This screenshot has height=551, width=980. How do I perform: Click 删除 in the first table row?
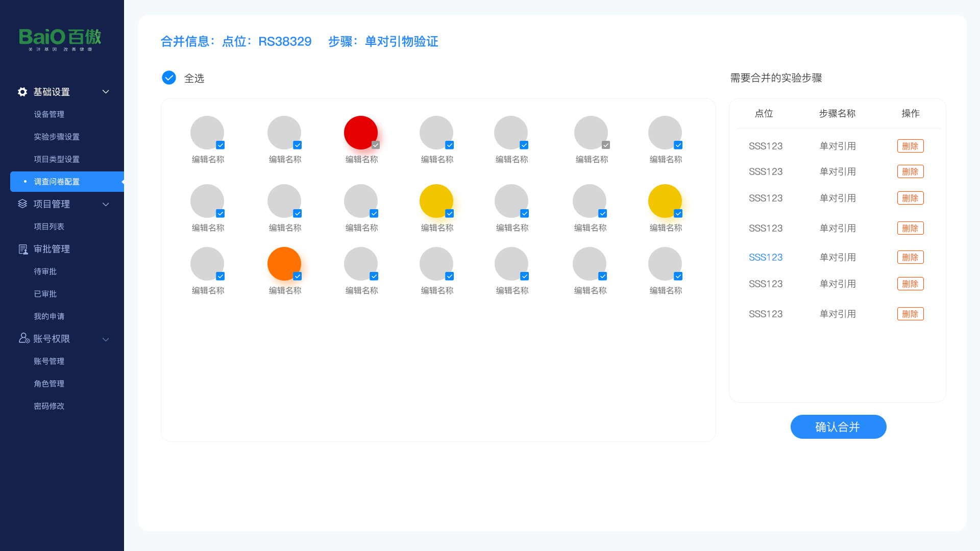click(910, 146)
